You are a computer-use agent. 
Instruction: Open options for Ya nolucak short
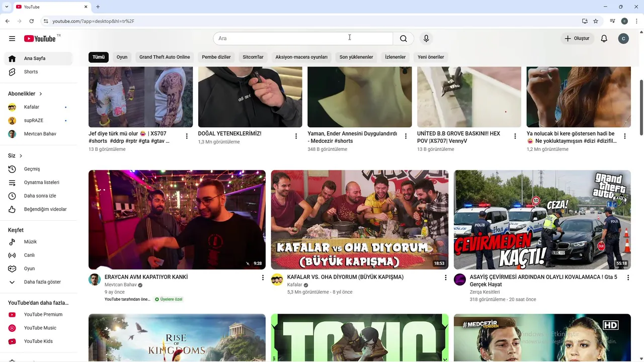(625, 136)
